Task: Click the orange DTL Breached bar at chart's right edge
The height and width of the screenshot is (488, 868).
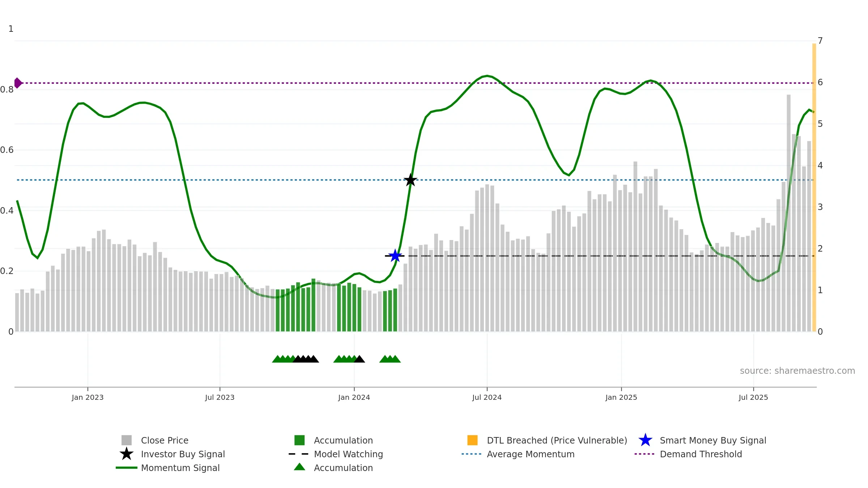Action: click(x=814, y=187)
